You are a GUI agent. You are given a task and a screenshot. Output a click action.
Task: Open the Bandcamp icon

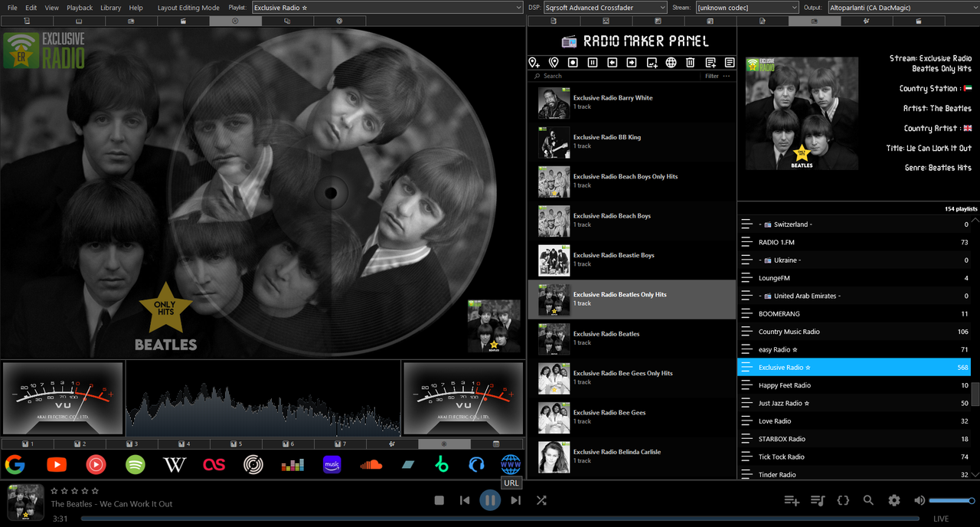pos(408,464)
